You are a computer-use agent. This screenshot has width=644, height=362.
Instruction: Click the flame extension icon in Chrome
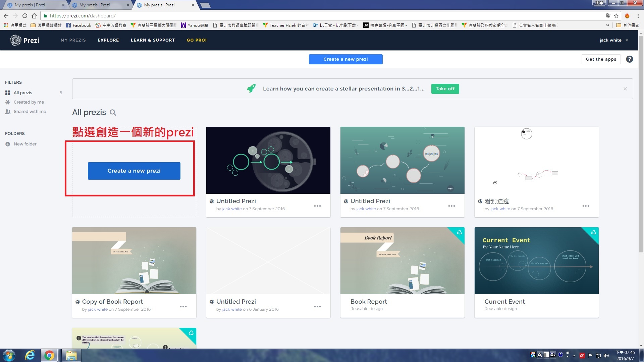click(627, 16)
